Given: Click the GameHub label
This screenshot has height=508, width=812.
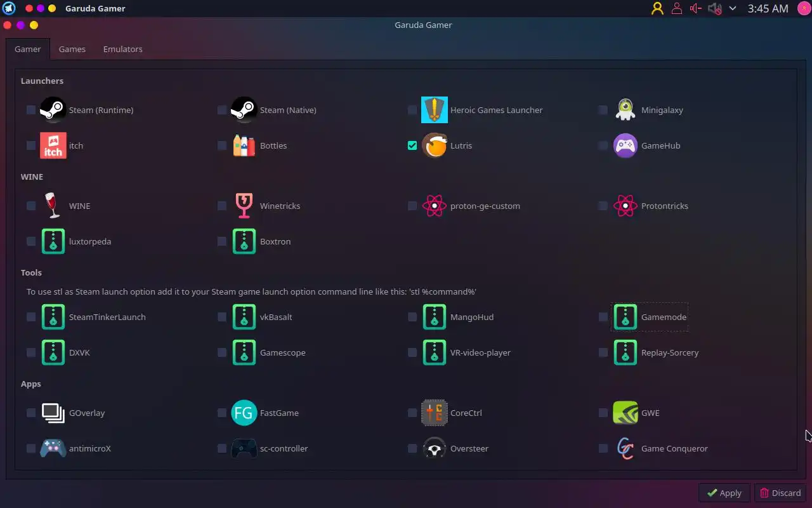Looking at the screenshot, I should click(x=660, y=145).
